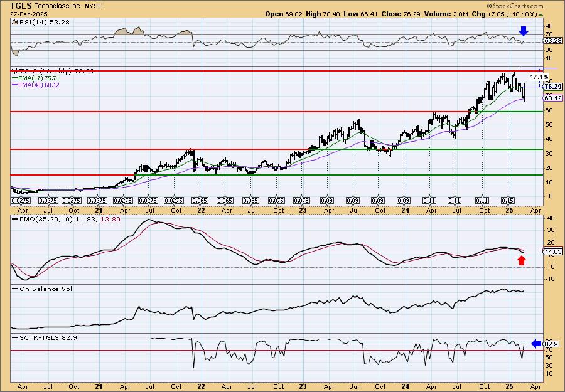Click the Volume 2.0M value
Viewport: 565px width, 392px height.
point(446,14)
